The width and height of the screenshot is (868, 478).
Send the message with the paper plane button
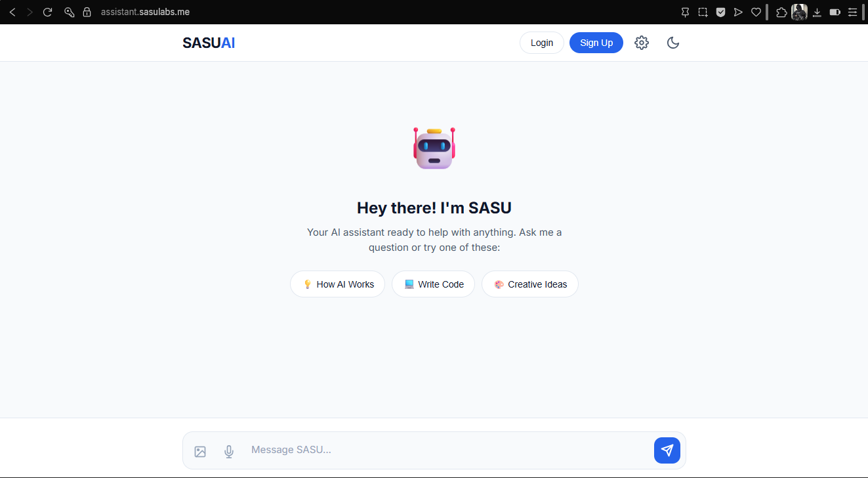667,450
